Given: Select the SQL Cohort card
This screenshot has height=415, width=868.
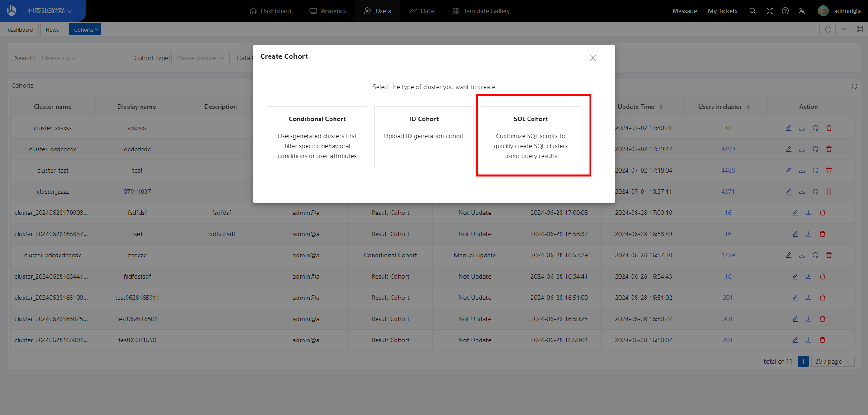Looking at the screenshot, I should 530,137.
